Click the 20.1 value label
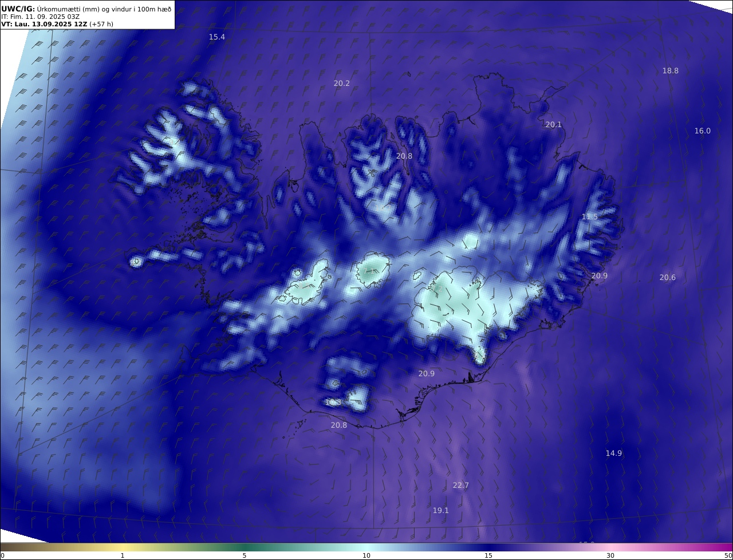 (554, 124)
